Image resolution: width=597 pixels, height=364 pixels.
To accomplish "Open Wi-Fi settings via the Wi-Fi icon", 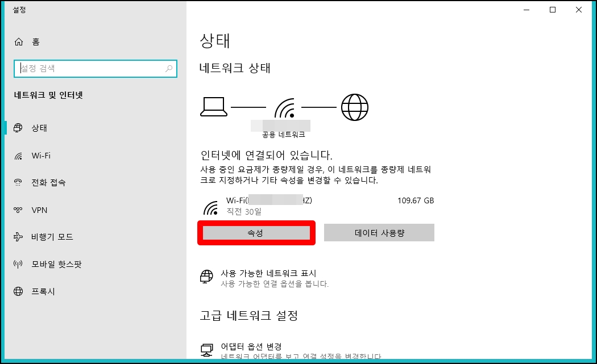I will coord(19,155).
